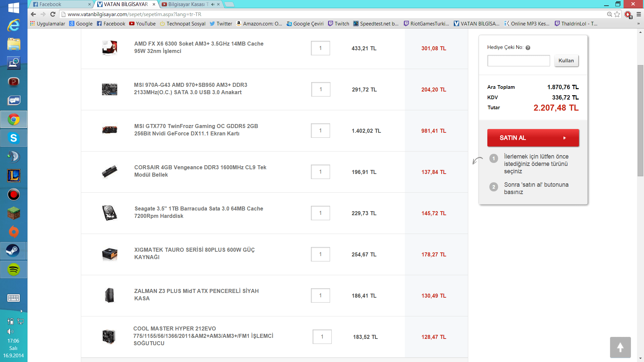The width and height of the screenshot is (644, 362).
Task: Open Chrome menu hamburger icon
Action: (x=639, y=14)
